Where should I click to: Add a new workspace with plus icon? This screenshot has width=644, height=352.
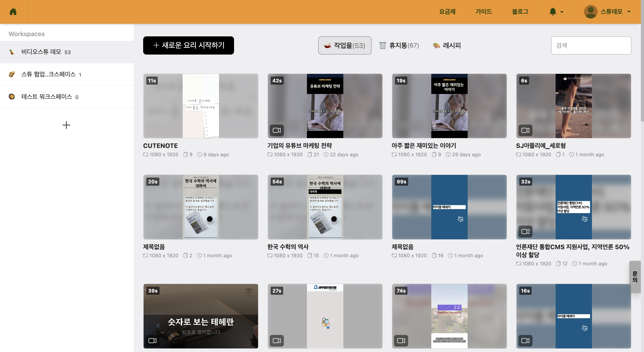point(66,125)
